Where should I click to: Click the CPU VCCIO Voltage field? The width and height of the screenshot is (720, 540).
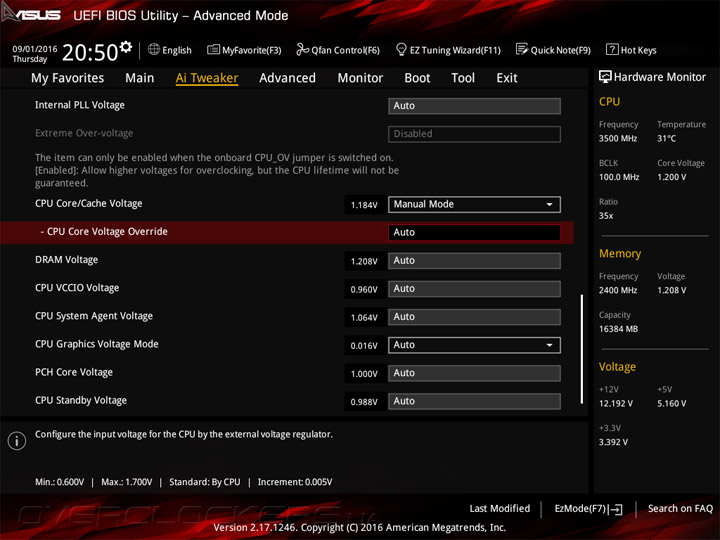point(474,289)
